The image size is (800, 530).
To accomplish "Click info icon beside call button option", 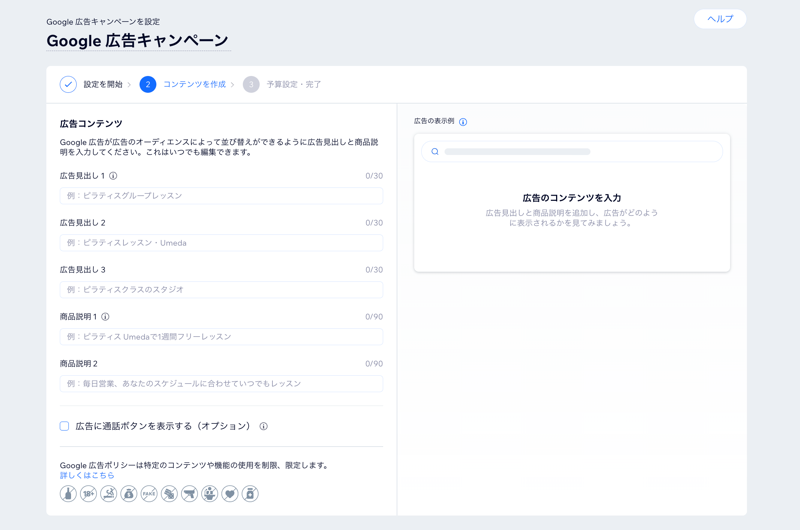I will 263,426.
